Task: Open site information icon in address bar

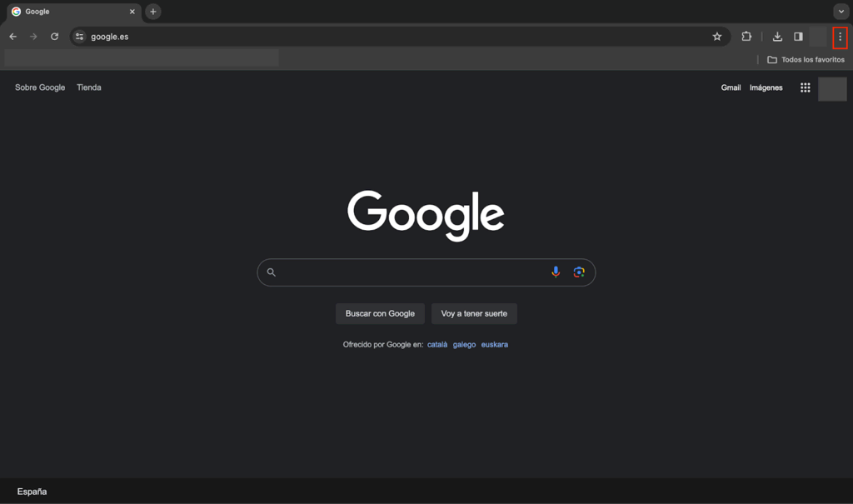Action: [79, 37]
